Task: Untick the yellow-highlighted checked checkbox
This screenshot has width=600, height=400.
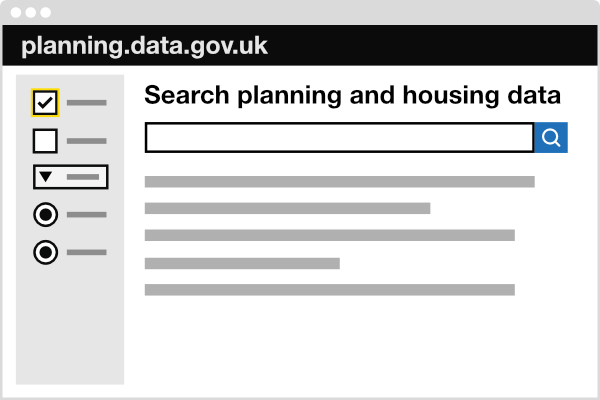Action: click(x=45, y=103)
